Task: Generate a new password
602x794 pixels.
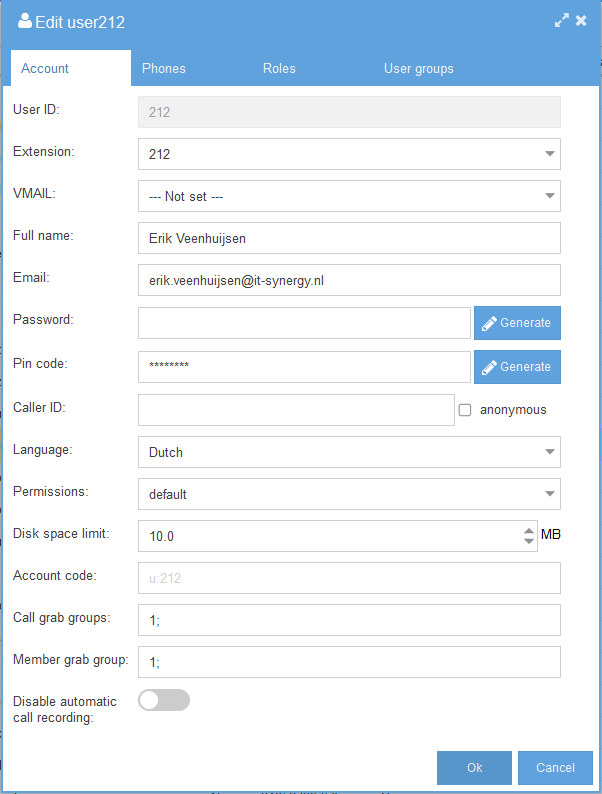Action: coord(517,323)
